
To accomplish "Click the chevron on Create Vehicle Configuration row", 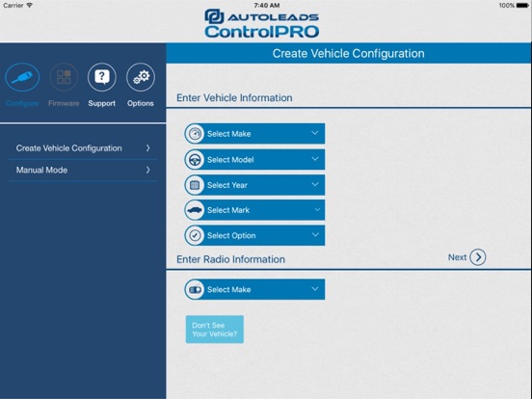I will click(x=147, y=147).
